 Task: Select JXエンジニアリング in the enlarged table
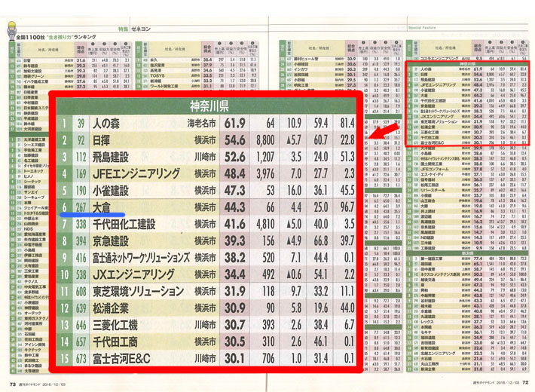[133, 274]
